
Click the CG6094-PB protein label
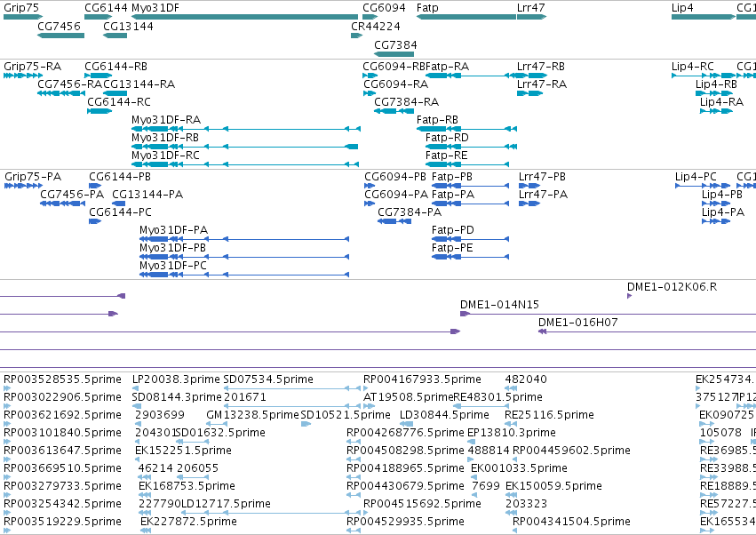click(395, 177)
